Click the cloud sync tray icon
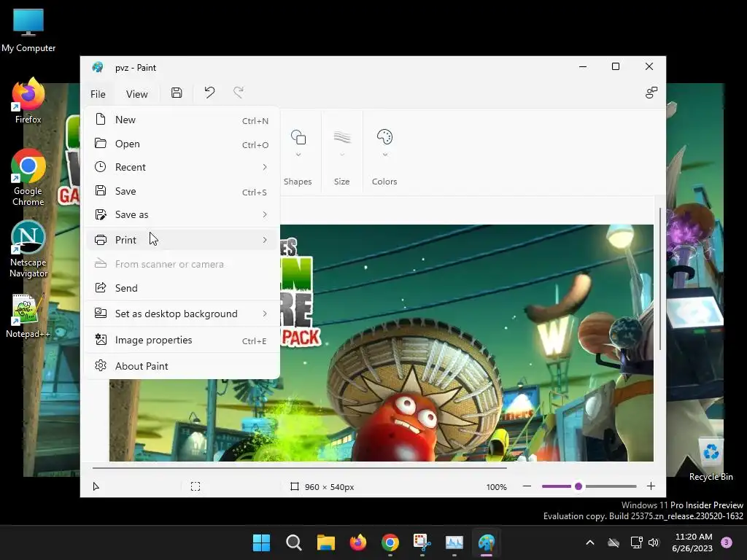This screenshot has height=560, width=747. point(614,542)
